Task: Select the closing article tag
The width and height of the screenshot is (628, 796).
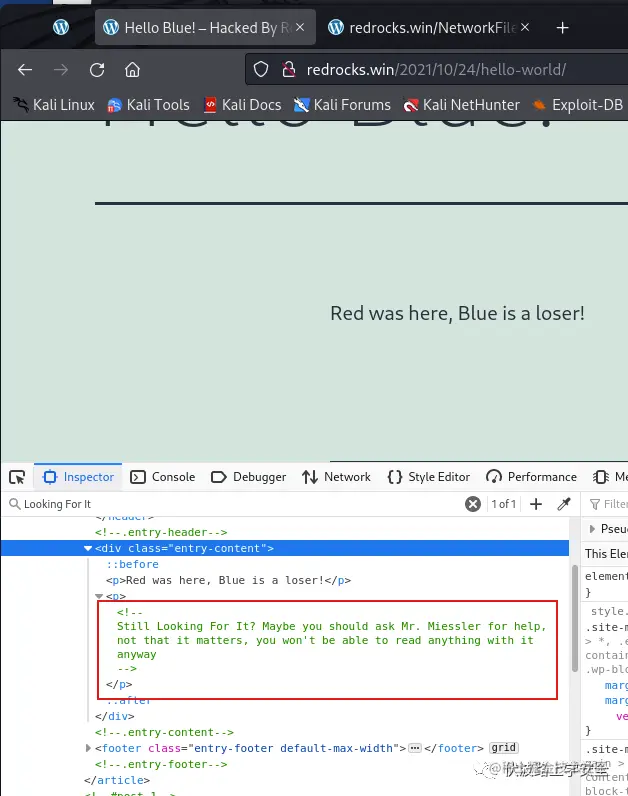Action: pos(117,780)
